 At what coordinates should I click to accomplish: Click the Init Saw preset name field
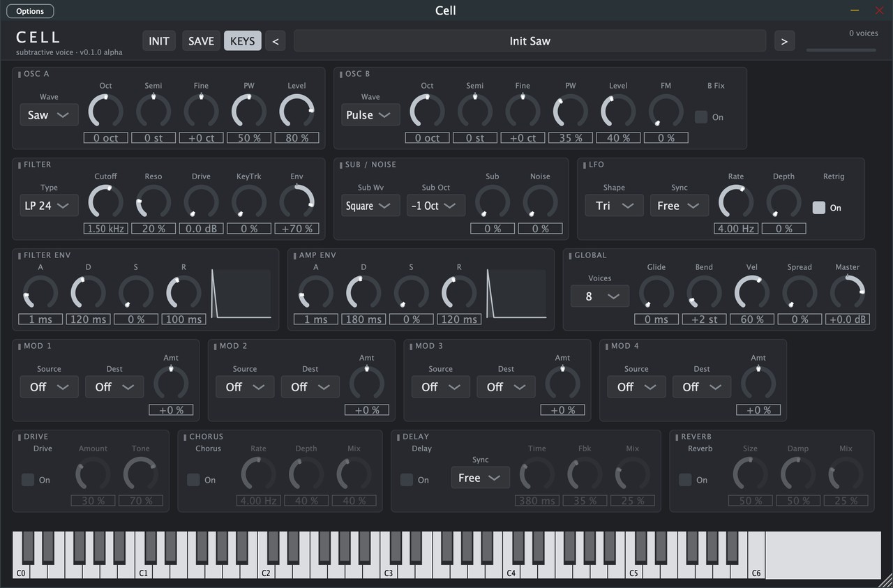(x=530, y=41)
